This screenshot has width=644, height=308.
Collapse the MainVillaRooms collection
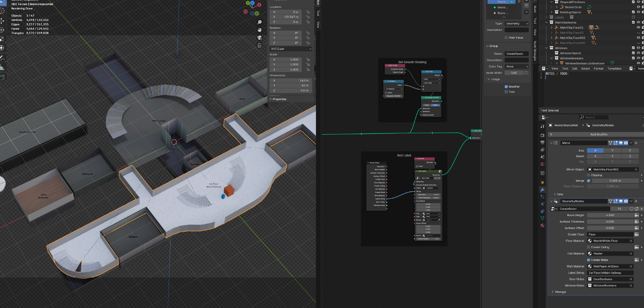tap(546, 23)
